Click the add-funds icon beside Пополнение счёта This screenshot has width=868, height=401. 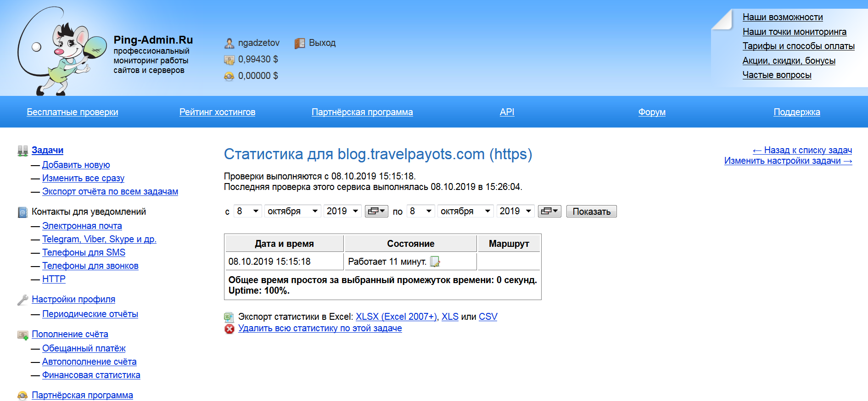point(23,335)
